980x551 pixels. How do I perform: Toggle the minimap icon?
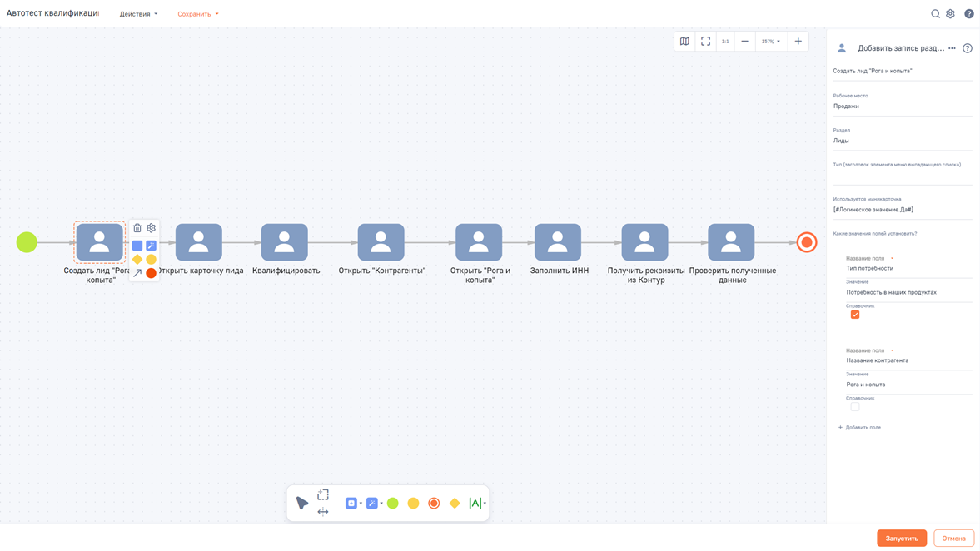pos(685,42)
